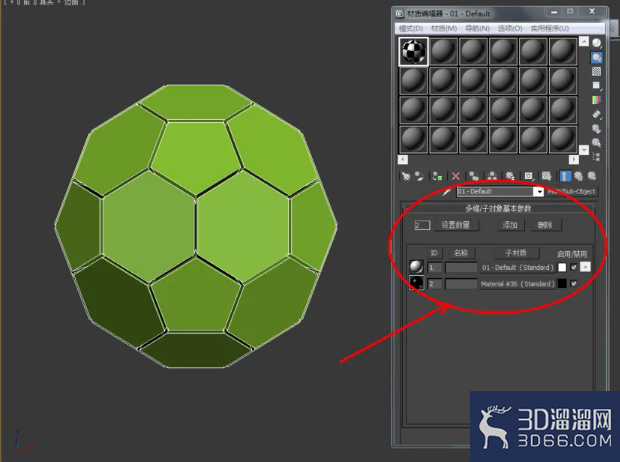Open the Sample UV Tiling flyout
Screen dimensions: 620x462
click(x=597, y=85)
